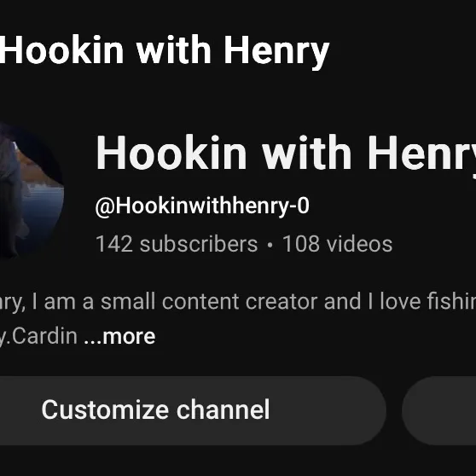Click the word 'Hookin' in the large channel name
Screen dimensions: 476x476
(171, 153)
